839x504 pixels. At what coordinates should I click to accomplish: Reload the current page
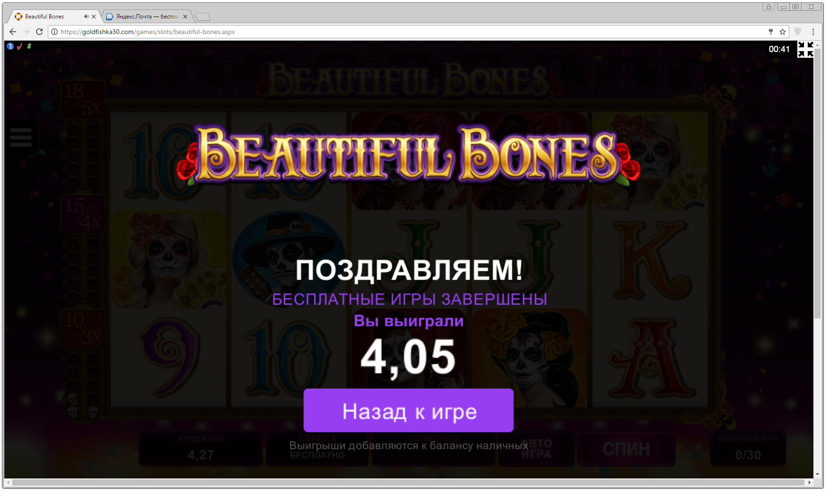39,32
